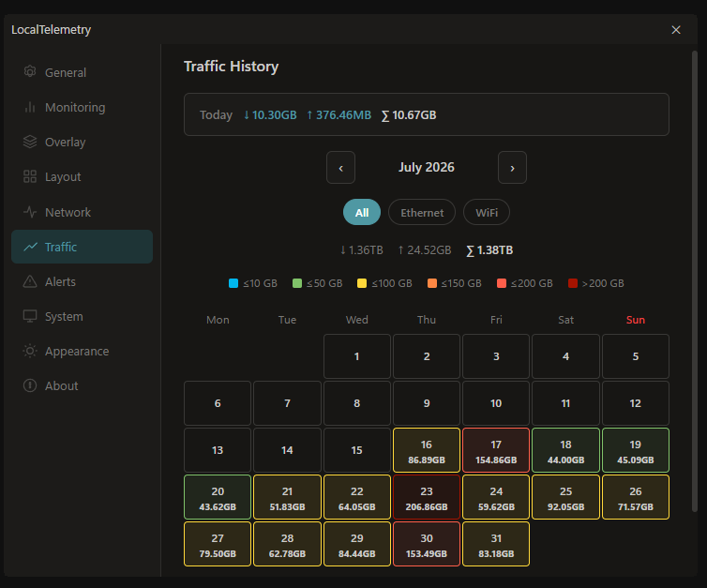Click calendar day 5

(636, 356)
